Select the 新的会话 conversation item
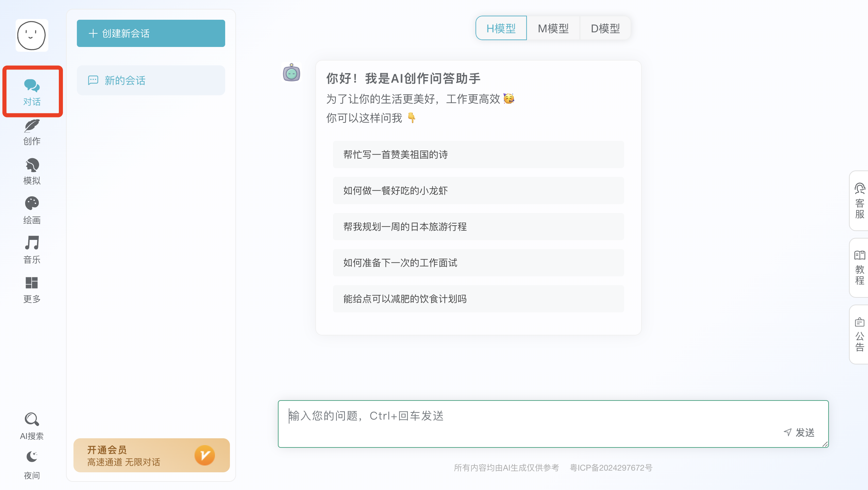 pos(151,80)
